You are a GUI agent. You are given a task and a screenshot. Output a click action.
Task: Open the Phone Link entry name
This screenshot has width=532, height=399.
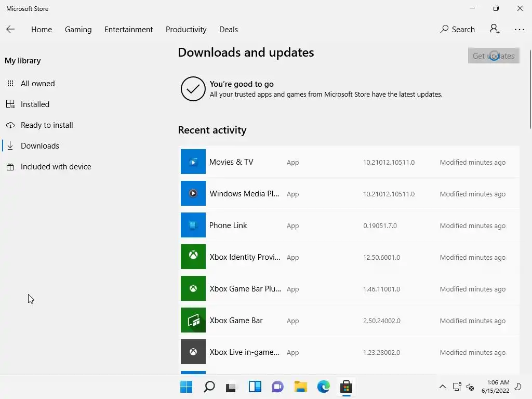point(228,225)
